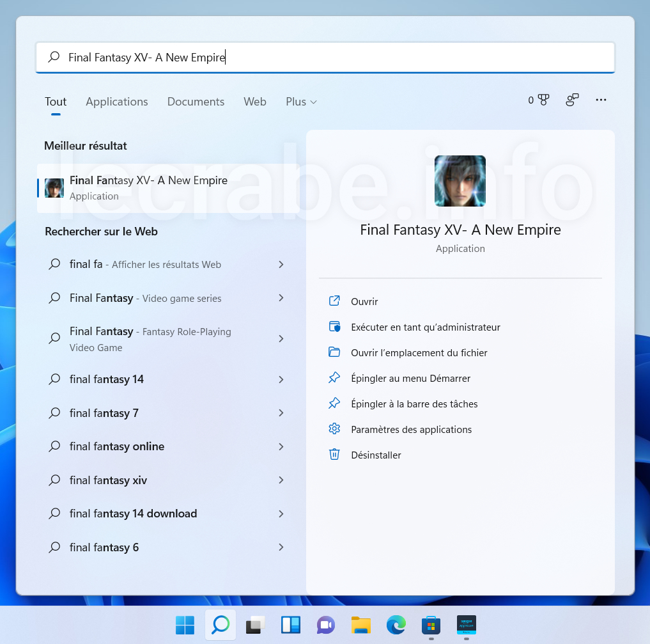Click the Search icon in taskbar
650x644 pixels.
tap(221, 625)
